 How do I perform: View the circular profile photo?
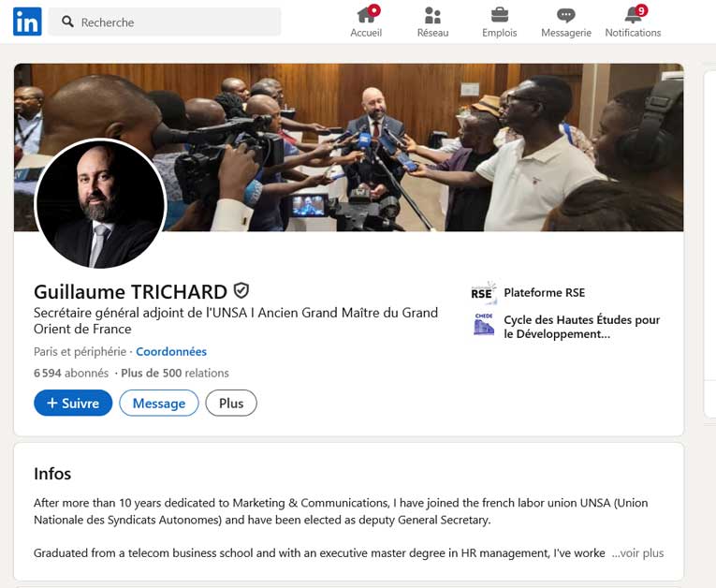tap(100, 204)
